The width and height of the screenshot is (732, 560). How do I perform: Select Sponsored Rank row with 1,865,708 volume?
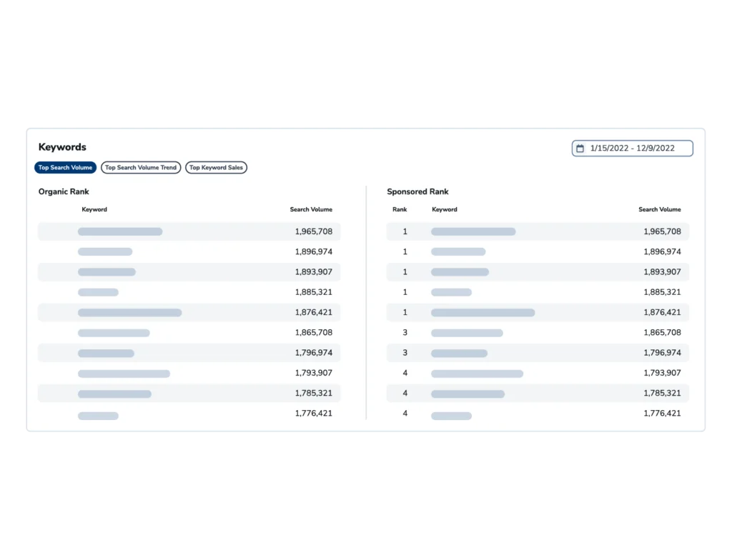[x=538, y=333]
